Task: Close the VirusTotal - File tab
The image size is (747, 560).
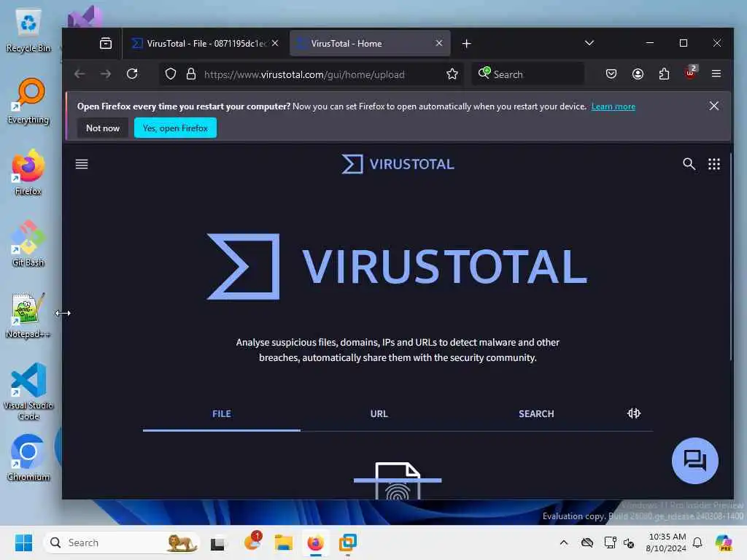Action: (x=275, y=43)
